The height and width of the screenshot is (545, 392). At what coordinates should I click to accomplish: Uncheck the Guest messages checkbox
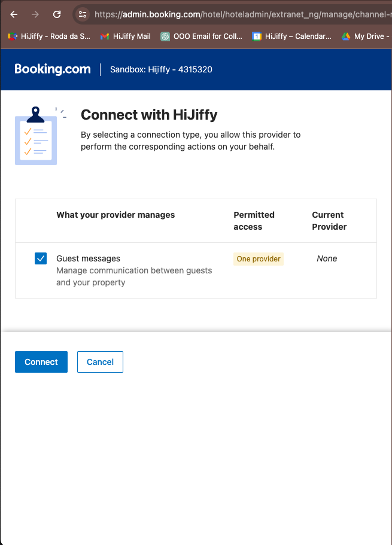pos(41,258)
